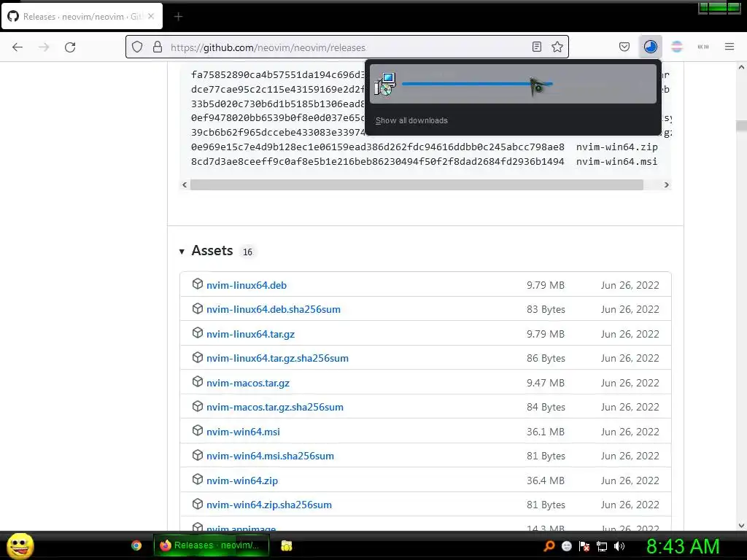Click the 36.1 MB size text
The height and width of the screenshot is (560, 747).
pos(546,432)
